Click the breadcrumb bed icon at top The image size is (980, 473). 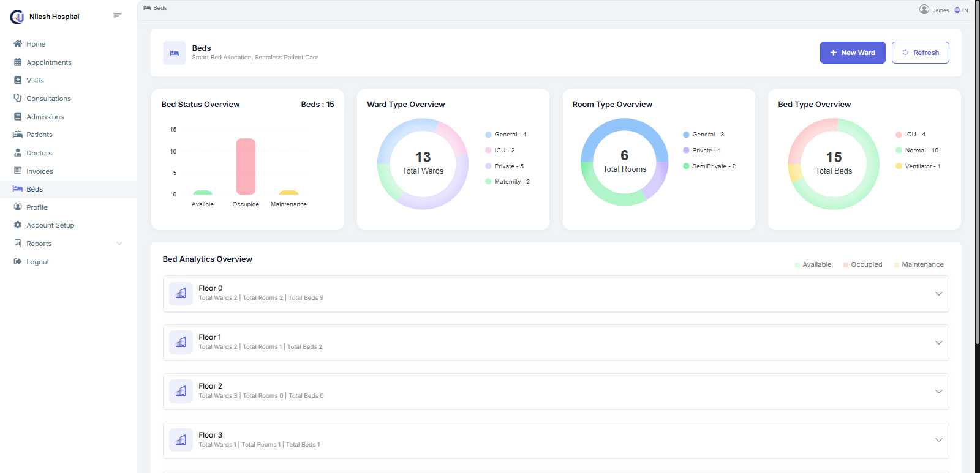click(147, 8)
